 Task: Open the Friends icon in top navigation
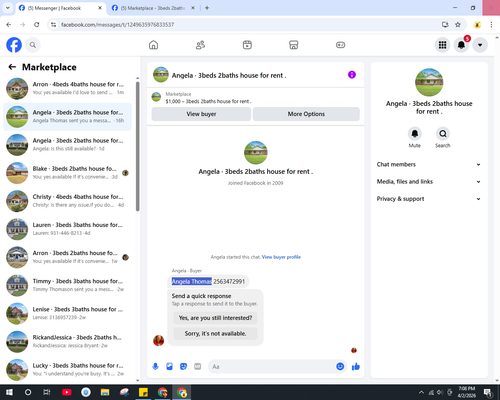(200, 45)
